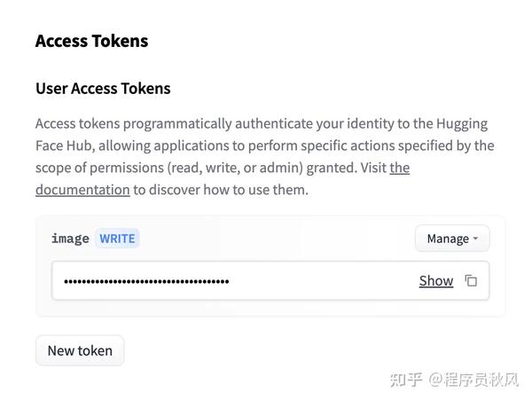
Task: Click the caret arrow beside Manage
Action: tap(475, 239)
